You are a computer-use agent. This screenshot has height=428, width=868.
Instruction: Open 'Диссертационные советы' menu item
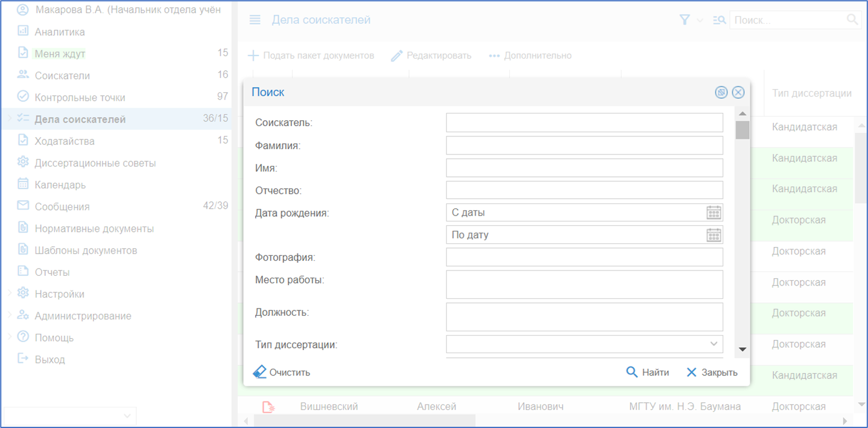pos(95,163)
